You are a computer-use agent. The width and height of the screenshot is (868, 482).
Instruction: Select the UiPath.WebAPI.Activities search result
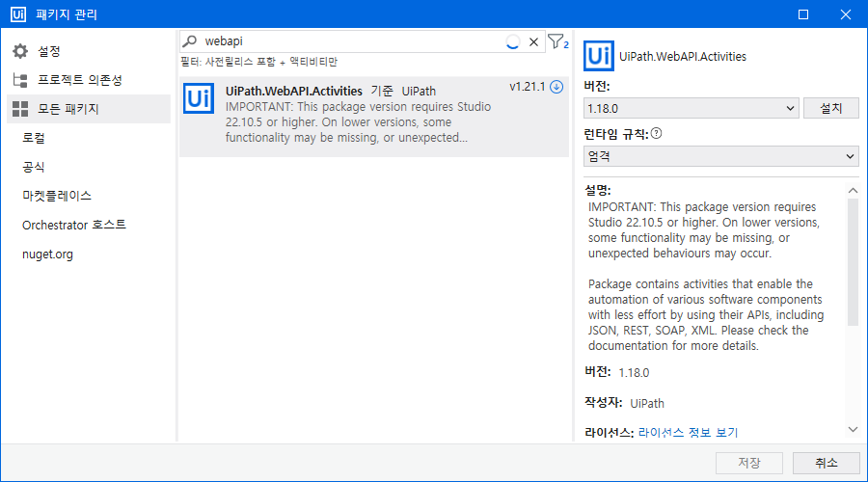pos(373,117)
